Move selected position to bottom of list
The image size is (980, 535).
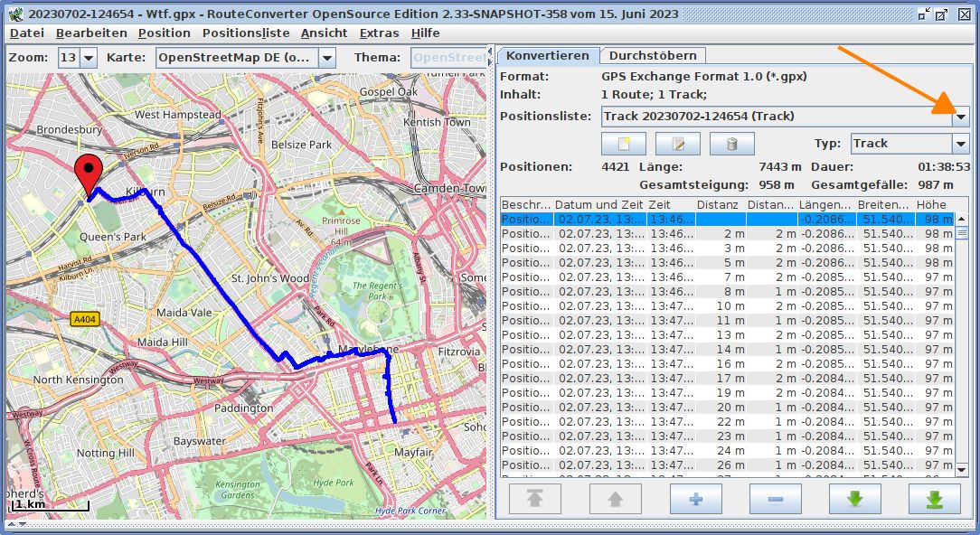coord(934,499)
